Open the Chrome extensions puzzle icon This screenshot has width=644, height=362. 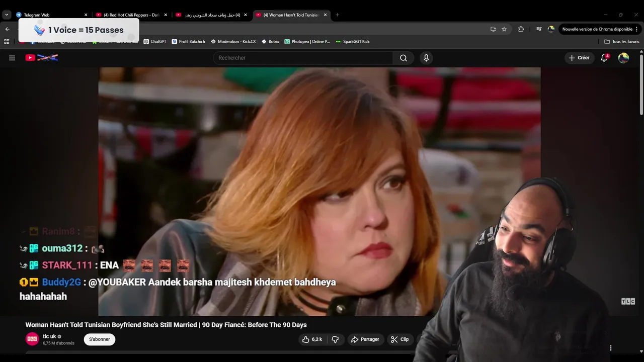(x=521, y=29)
